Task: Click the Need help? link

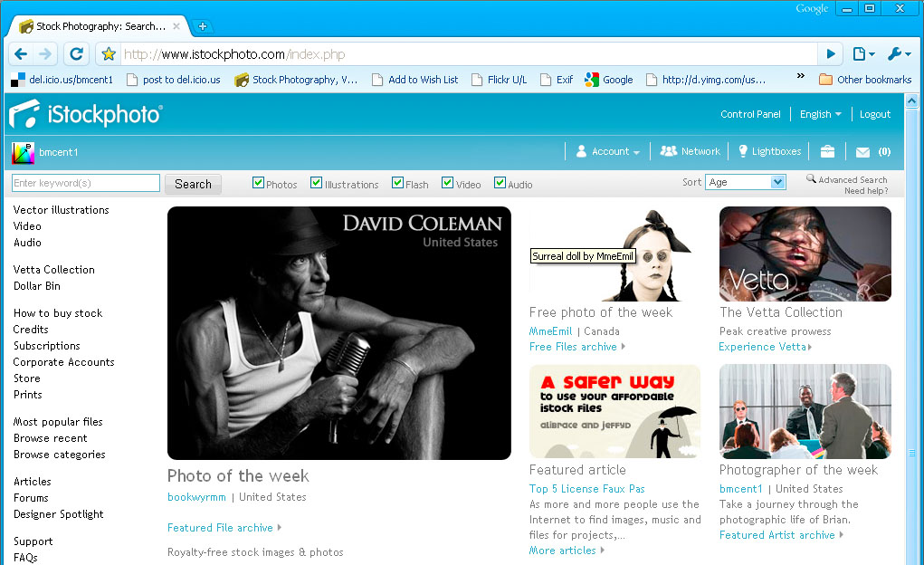Action: coord(866,191)
